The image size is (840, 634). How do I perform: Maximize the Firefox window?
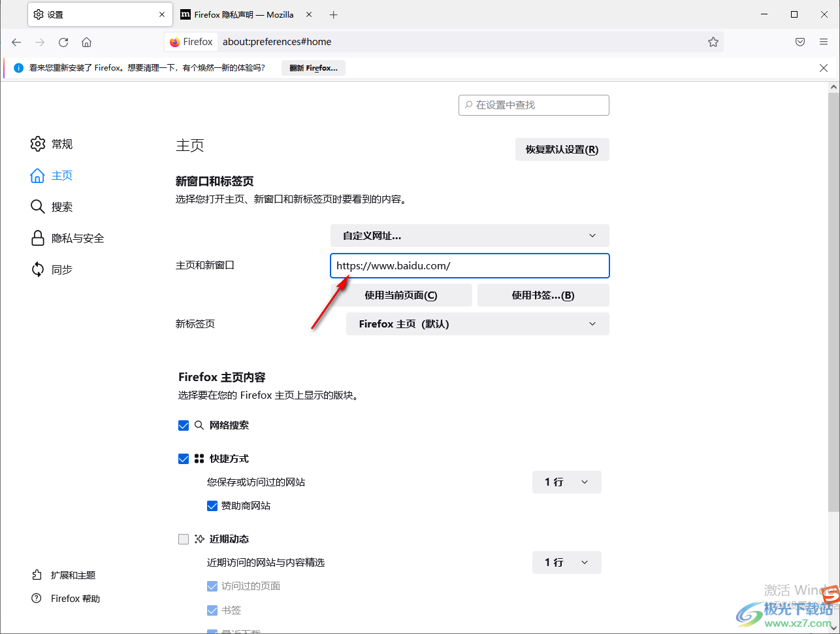coord(794,14)
